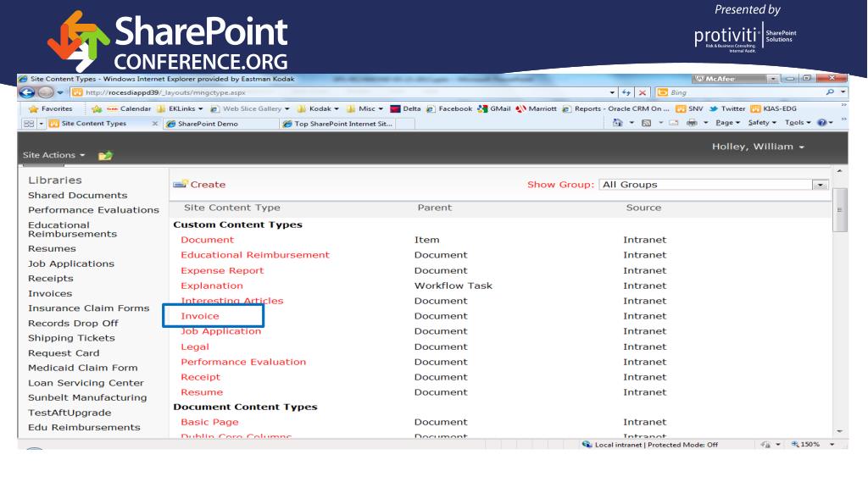Image resolution: width=868 pixels, height=488 pixels.
Task: Open the Safety menu
Action: 762,123
